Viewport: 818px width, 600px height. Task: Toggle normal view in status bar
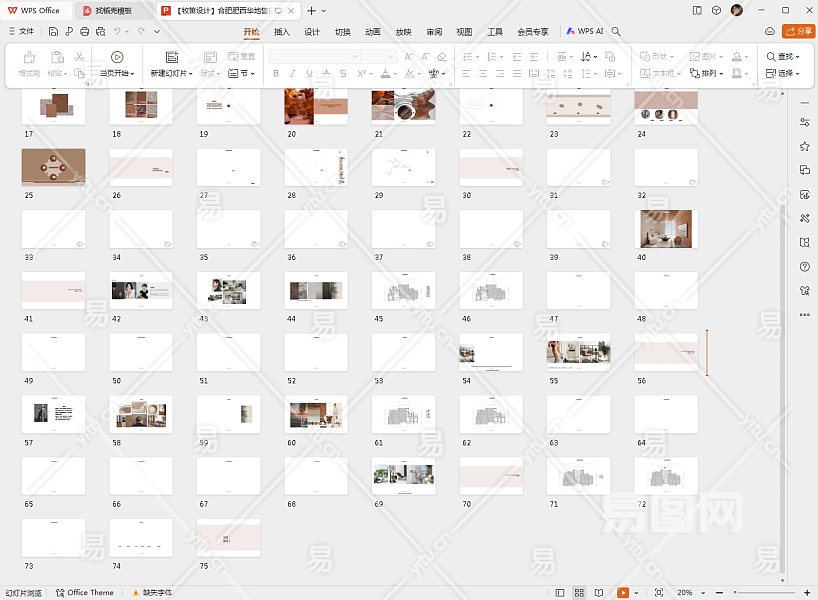click(x=559, y=593)
